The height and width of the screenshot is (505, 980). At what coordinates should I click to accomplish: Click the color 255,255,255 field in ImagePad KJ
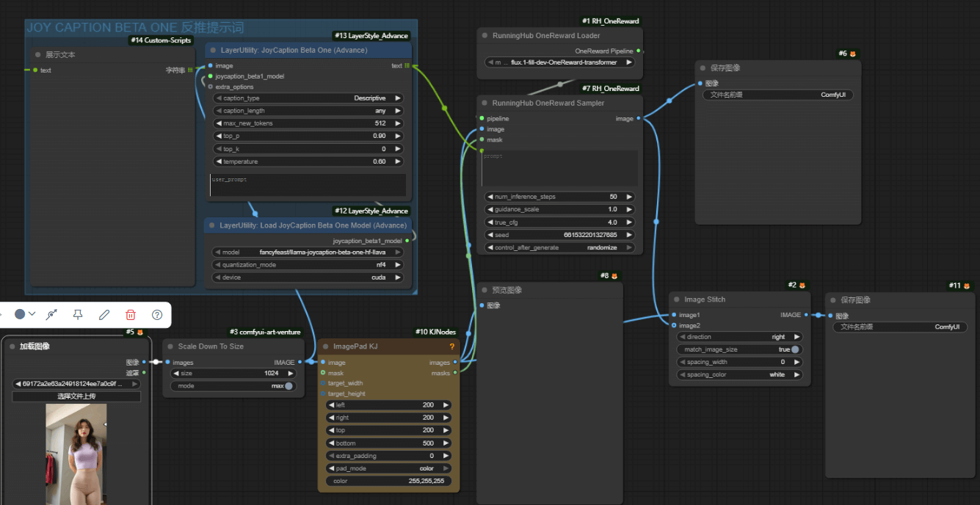tap(388, 481)
